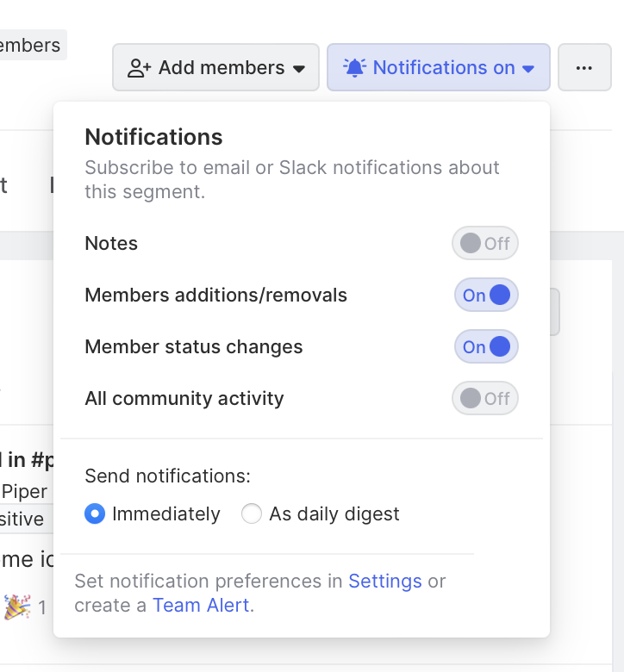Enable the Notes notifications toggle
Viewport: 624px width, 672px height.
tap(485, 244)
